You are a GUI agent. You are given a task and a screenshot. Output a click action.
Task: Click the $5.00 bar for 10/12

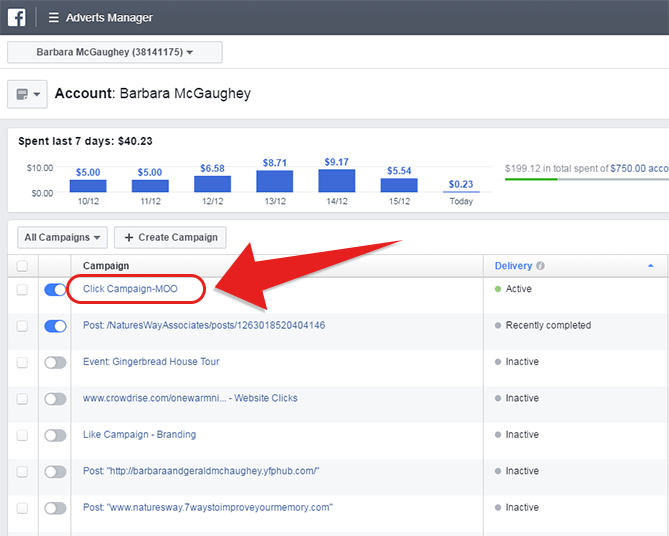pyautogui.click(x=88, y=186)
